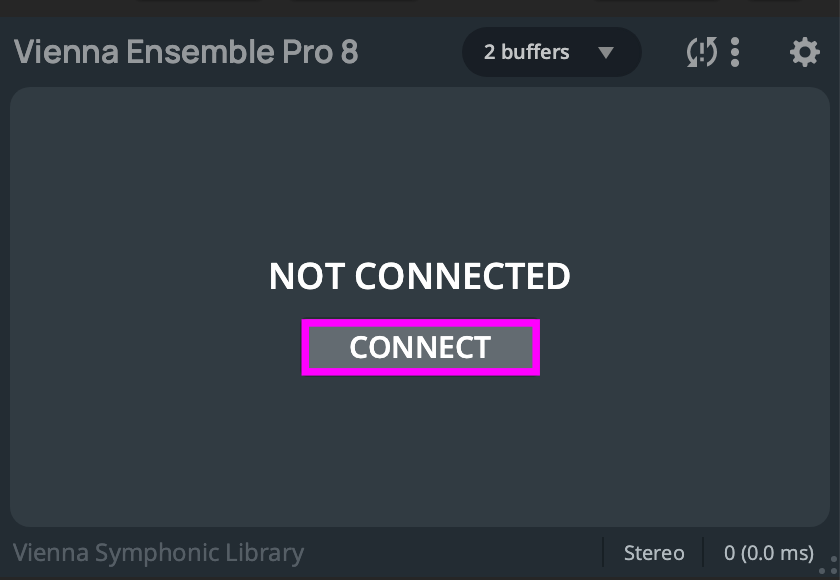Click the resize grip dots
840x580 pixels.
[829, 565]
